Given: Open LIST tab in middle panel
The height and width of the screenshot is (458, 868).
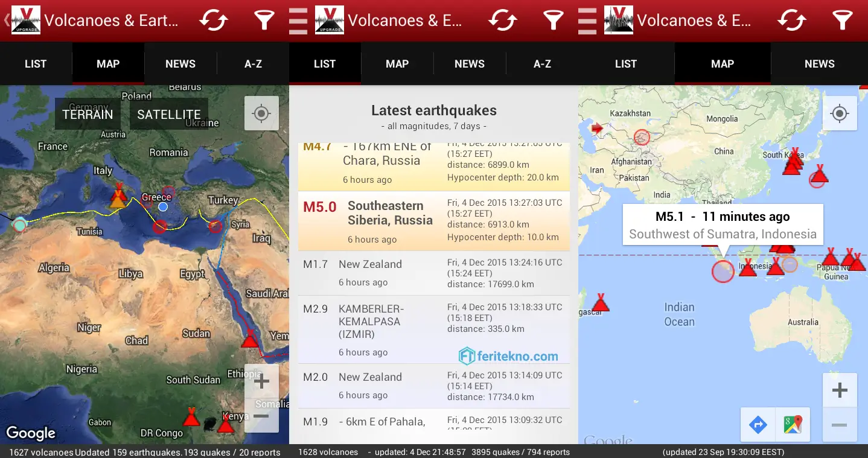Looking at the screenshot, I should (325, 63).
